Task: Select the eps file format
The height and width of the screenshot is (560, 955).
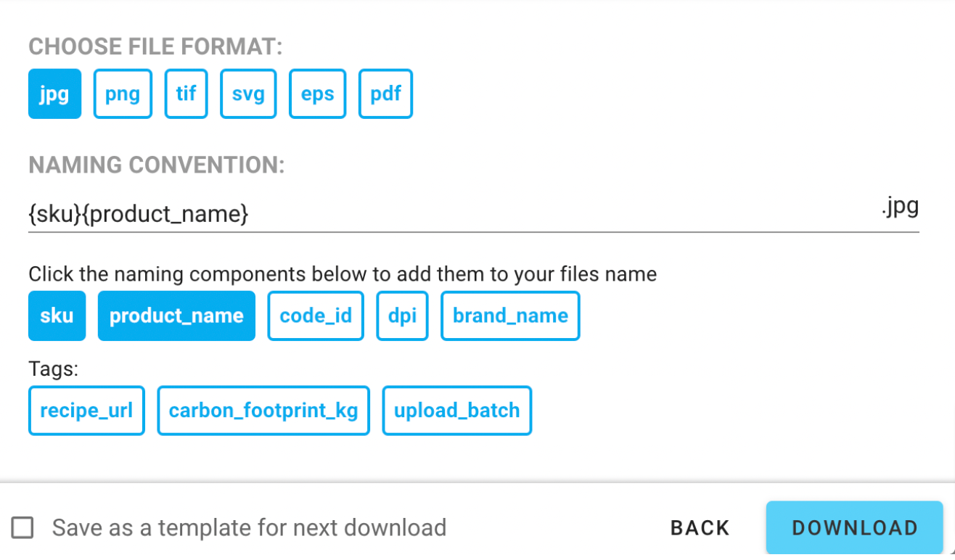Action: [317, 93]
